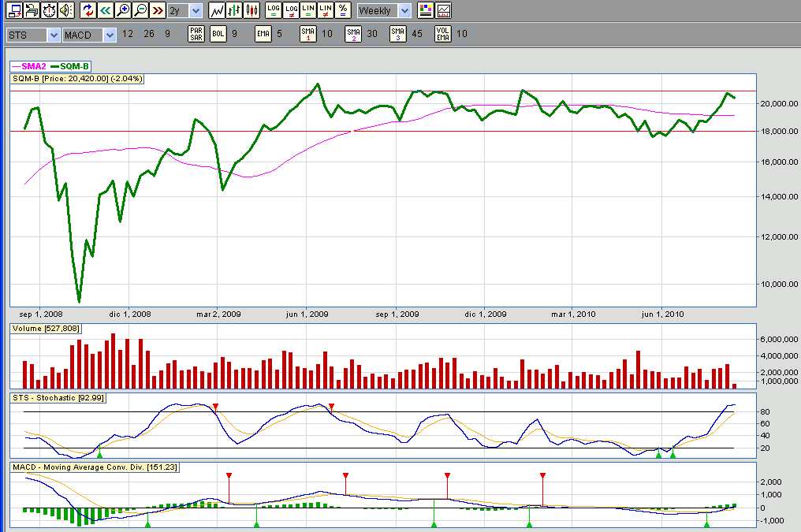Screen dimensions: 801x532
Task: Toggle the SMA 2 moving average
Action: pos(353,35)
